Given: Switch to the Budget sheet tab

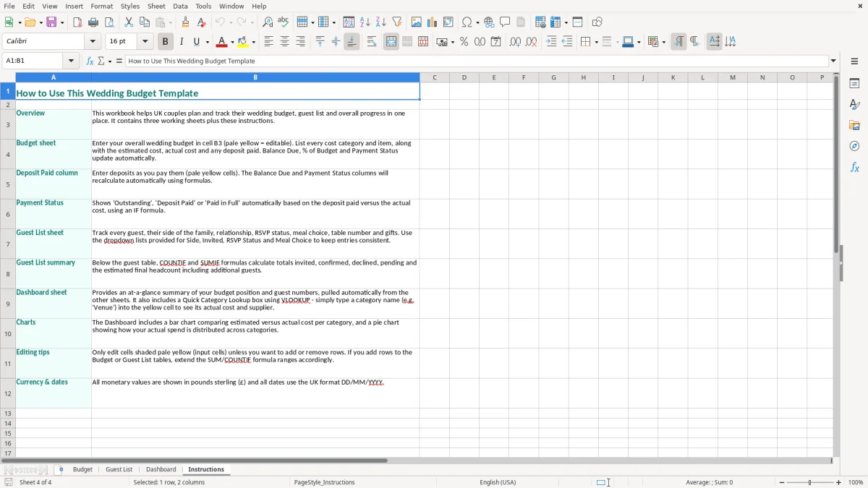Looking at the screenshot, I should 82,469.
